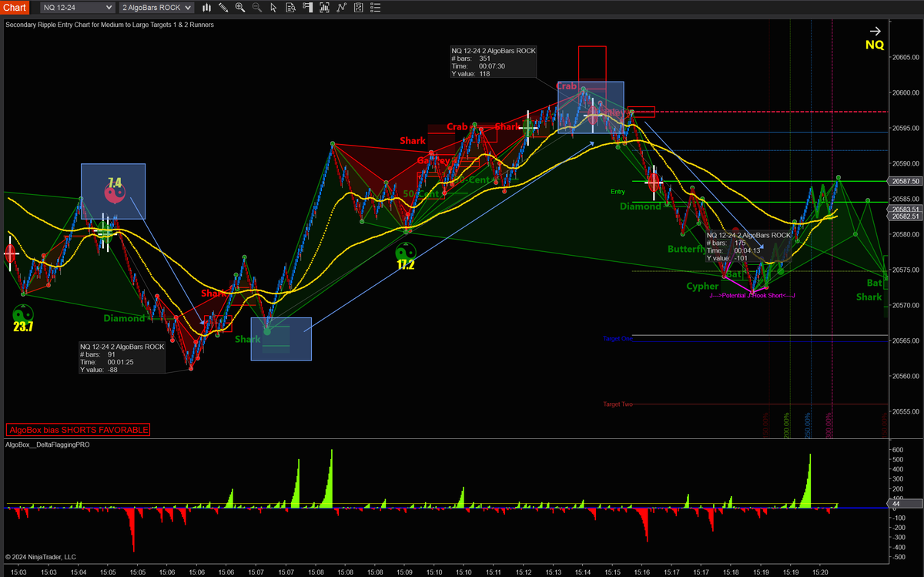The height and width of the screenshot is (577, 924).
Task: Open the chart properties list icon
Action: (x=377, y=8)
